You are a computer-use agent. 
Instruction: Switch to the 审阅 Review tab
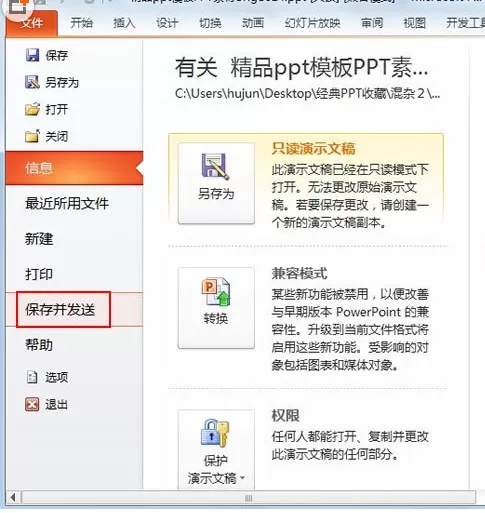(372, 23)
